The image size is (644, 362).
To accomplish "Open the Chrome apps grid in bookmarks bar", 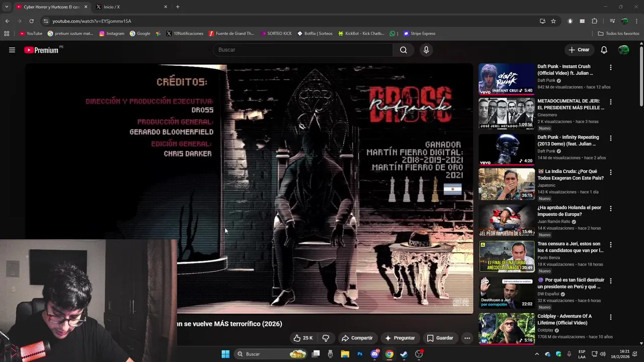I will (x=7, y=34).
